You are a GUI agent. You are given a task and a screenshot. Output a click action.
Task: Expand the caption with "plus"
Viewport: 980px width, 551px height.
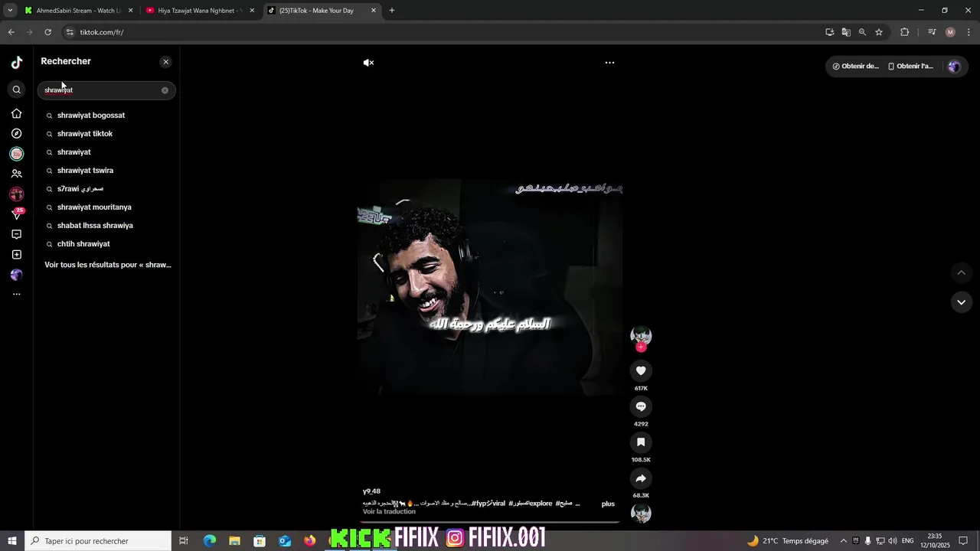tap(608, 504)
